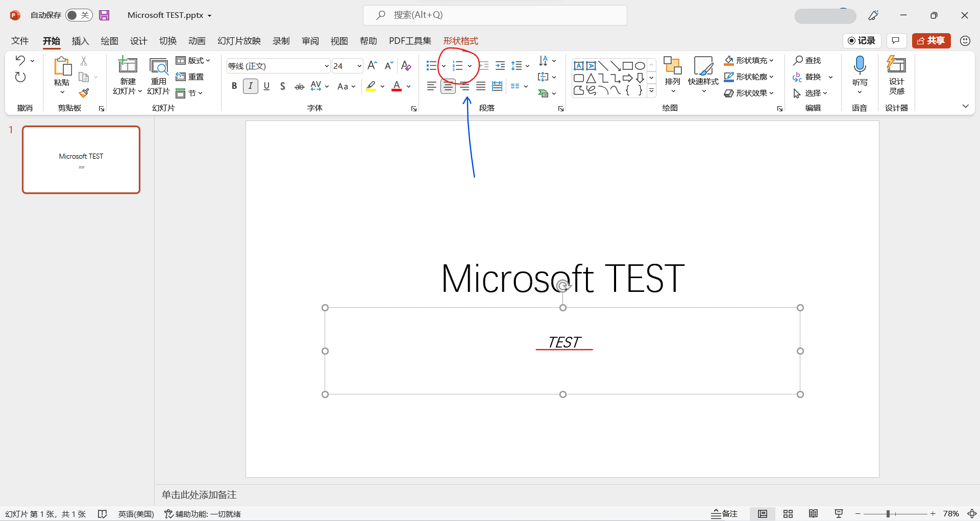The image size is (980, 521).
Task: Apply numbered list icon
Action: pyautogui.click(x=457, y=65)
